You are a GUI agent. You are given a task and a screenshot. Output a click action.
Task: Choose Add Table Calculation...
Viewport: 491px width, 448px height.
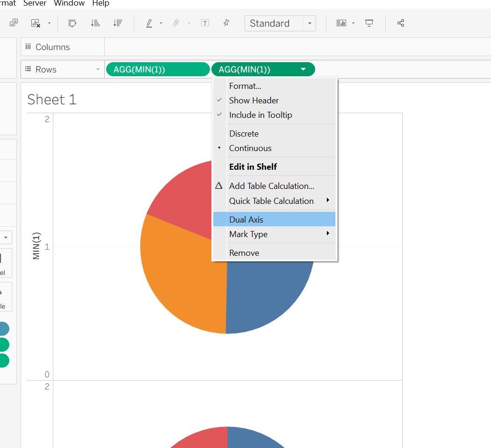tap(274, 186)
